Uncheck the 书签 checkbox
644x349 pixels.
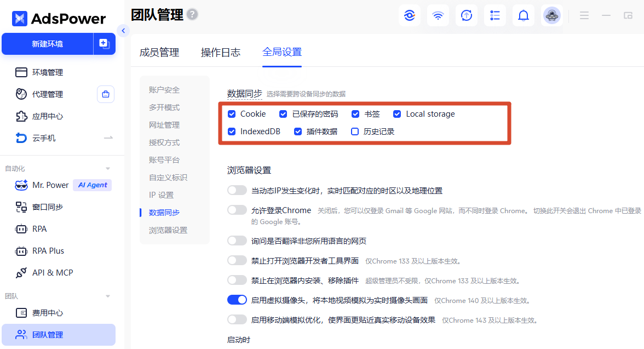356,114
